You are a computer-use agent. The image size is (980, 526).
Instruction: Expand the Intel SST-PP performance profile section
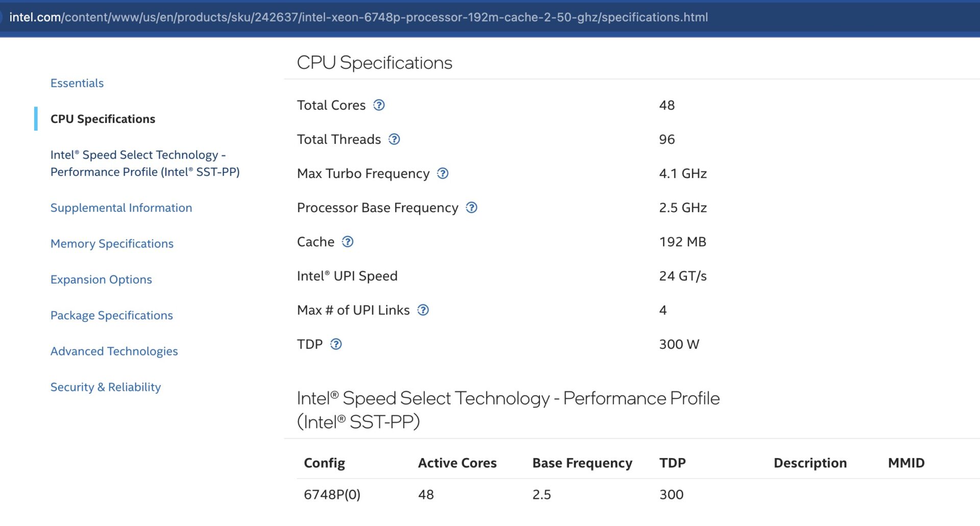pos(145,163)
